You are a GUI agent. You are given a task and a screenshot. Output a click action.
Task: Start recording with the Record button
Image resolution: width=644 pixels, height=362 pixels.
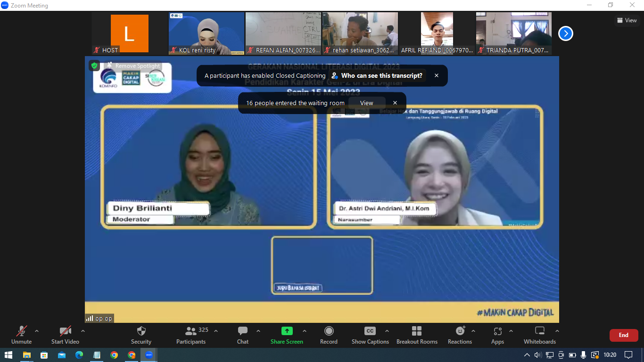(x=329, y=335)
